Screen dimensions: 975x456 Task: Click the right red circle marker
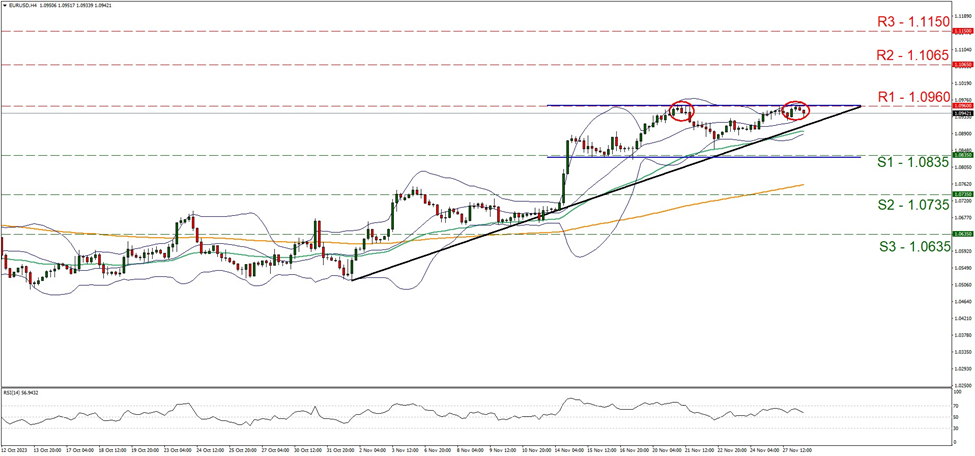pos(796,110)
